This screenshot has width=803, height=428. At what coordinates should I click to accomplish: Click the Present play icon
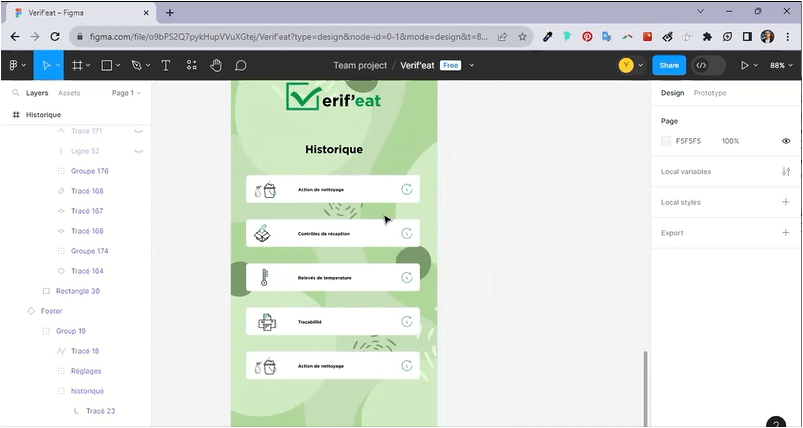(x=745, y=65)
